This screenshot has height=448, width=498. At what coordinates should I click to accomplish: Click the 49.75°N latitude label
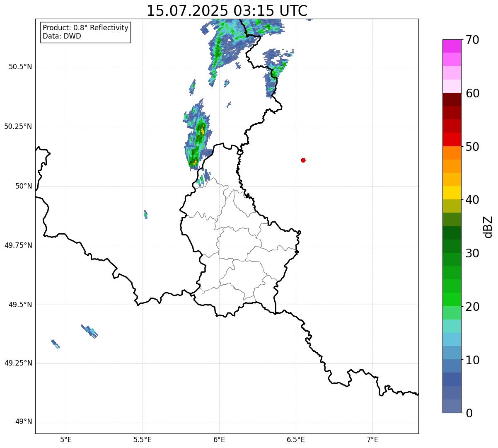pos(18,245)
